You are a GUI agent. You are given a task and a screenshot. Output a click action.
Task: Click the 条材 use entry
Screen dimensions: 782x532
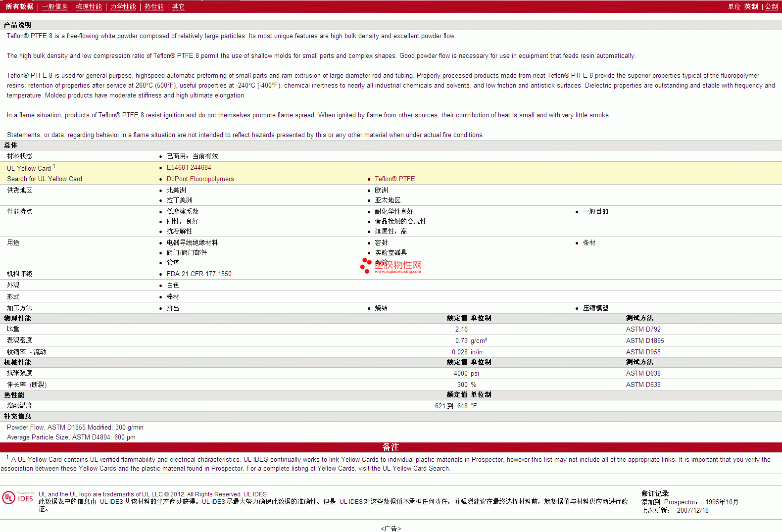[589, 243]
